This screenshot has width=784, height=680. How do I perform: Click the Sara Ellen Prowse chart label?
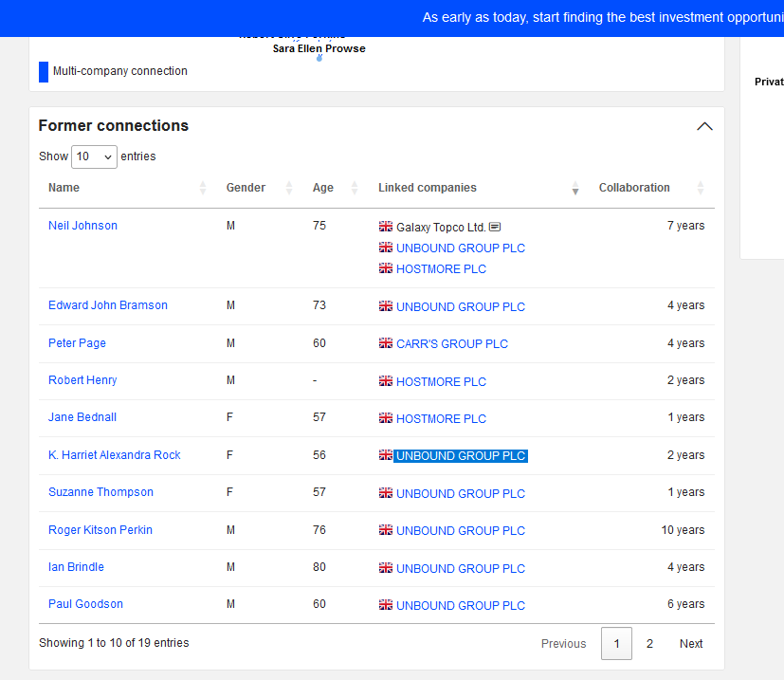tap(319, 48)
